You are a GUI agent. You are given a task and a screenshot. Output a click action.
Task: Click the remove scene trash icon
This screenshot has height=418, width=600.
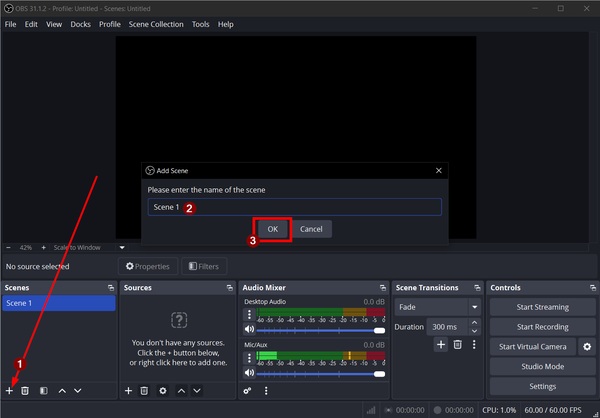(x=26, y=390)
